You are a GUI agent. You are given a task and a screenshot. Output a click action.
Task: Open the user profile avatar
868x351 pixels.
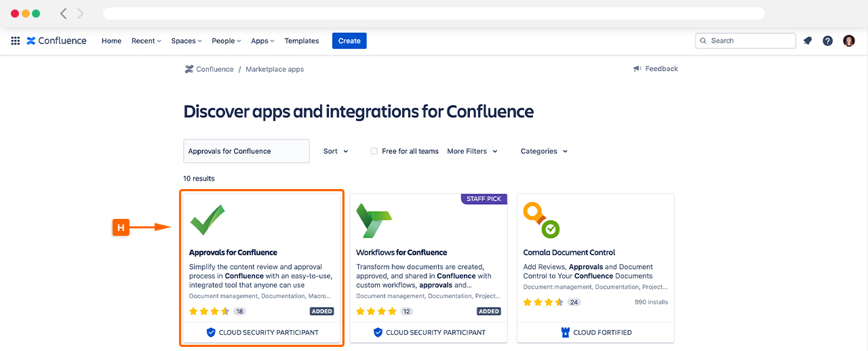(848, 41)
